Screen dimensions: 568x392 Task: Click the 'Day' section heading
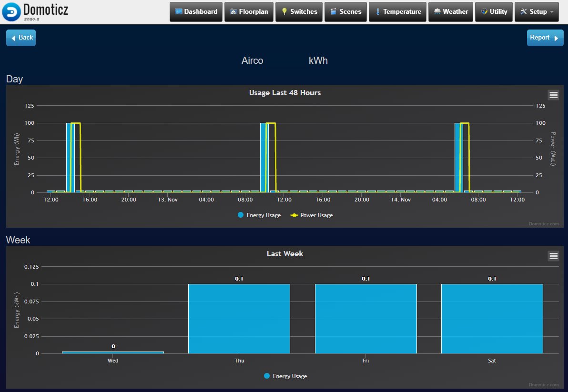pyautogui.click(x=14, y=79)
